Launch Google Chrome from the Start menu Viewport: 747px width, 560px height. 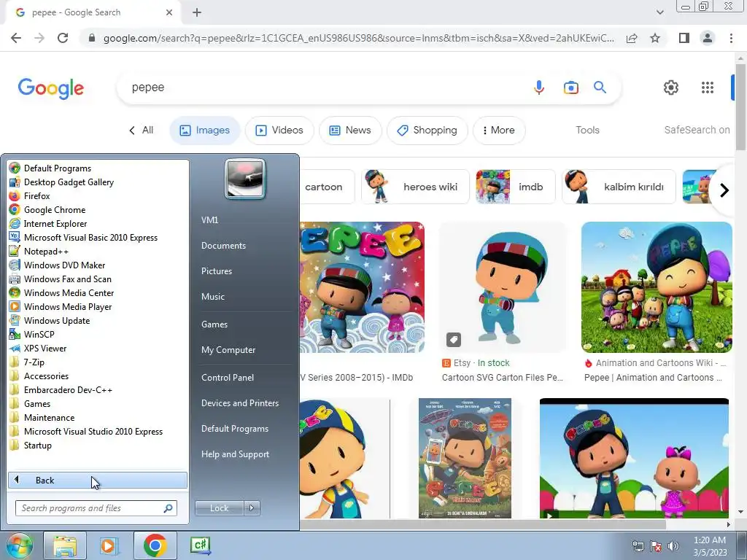coord(47,209)
